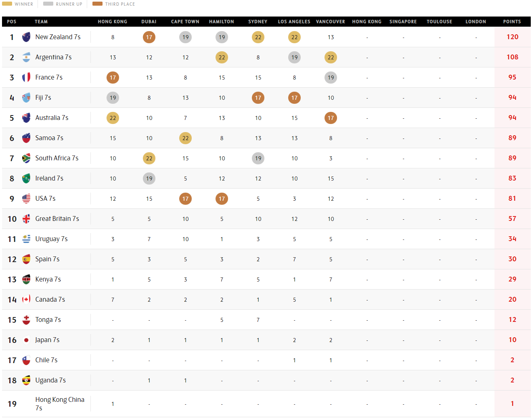The height and width of the screenshot is (418, 532).
Task: Click the Cape Town column header
Action: (185, 22)
